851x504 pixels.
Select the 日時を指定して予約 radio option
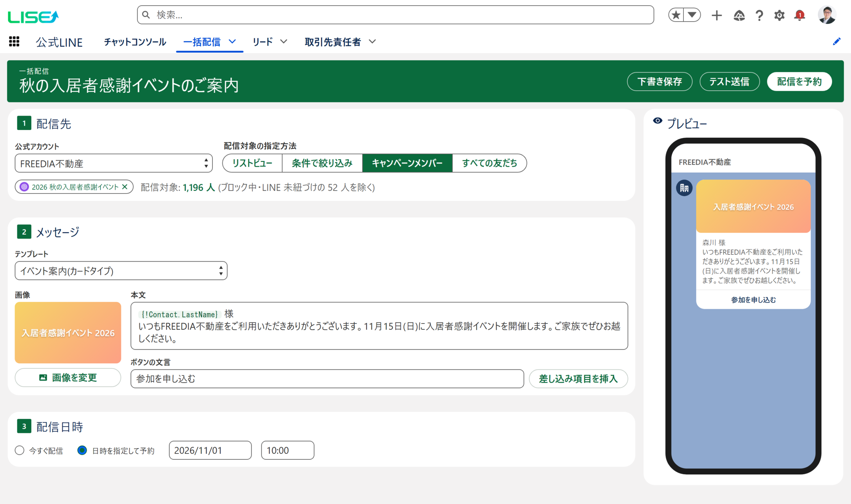pos(82,450)
